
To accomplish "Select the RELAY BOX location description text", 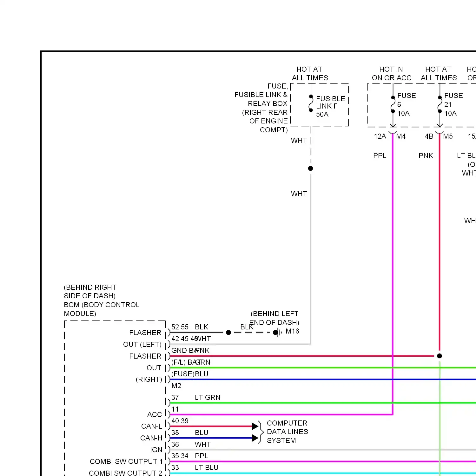I will point(261,108).
